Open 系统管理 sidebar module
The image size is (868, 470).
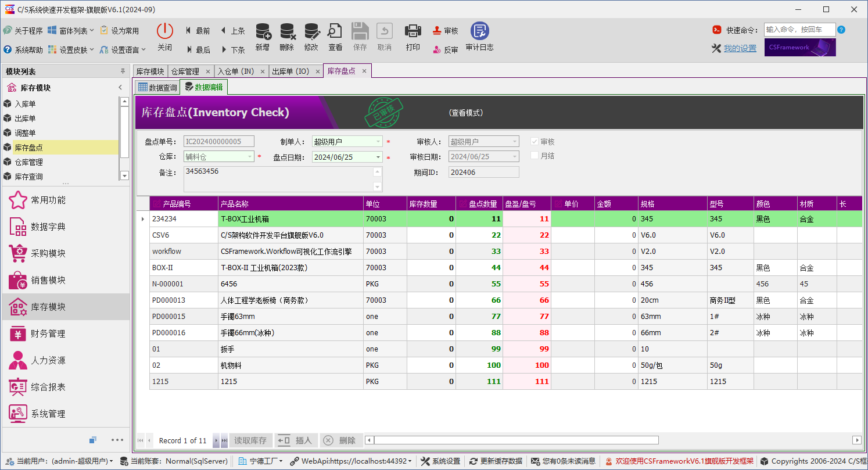66,414
